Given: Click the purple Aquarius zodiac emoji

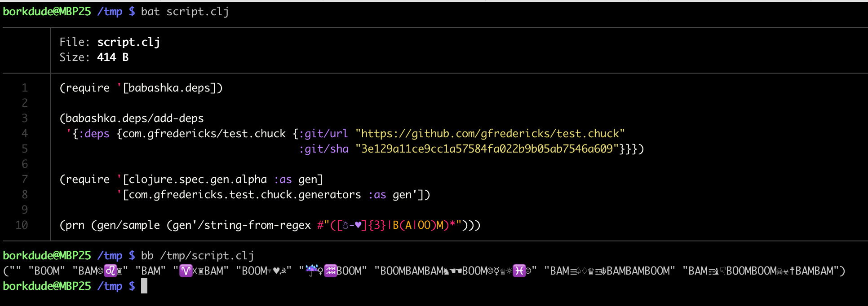Looking at the screenshot, I should pyautogui.click(x=331, y=271).
